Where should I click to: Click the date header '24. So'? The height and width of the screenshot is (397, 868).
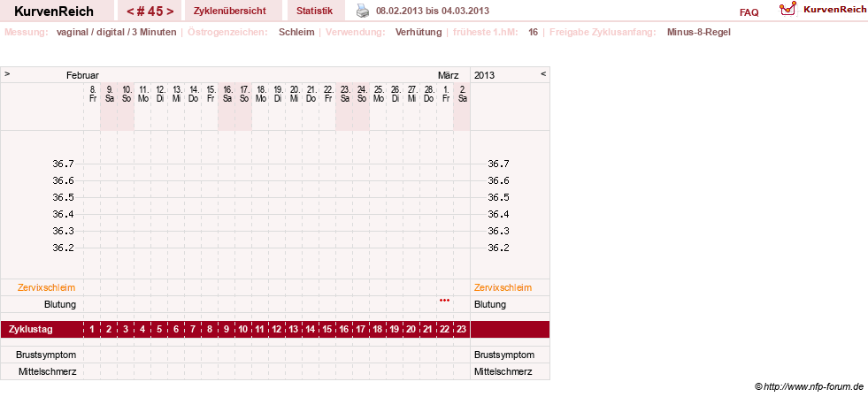[361, 94]
